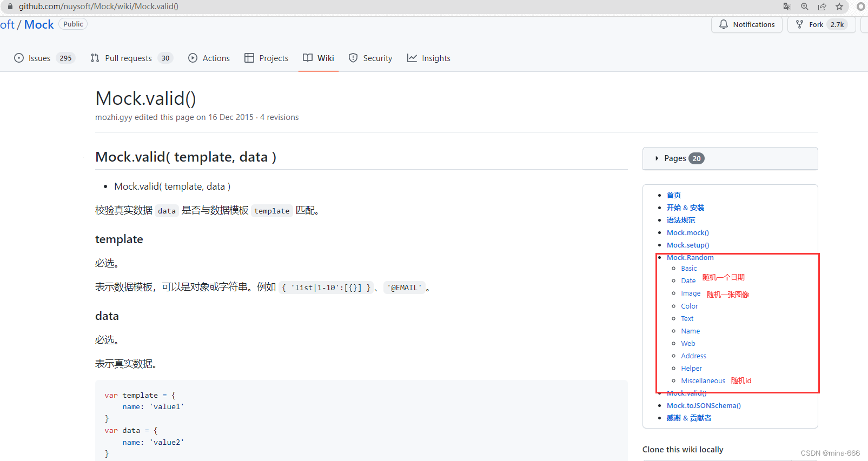Click the Projects table icon
Screen dimensions: 868x461
coord(249,58)
